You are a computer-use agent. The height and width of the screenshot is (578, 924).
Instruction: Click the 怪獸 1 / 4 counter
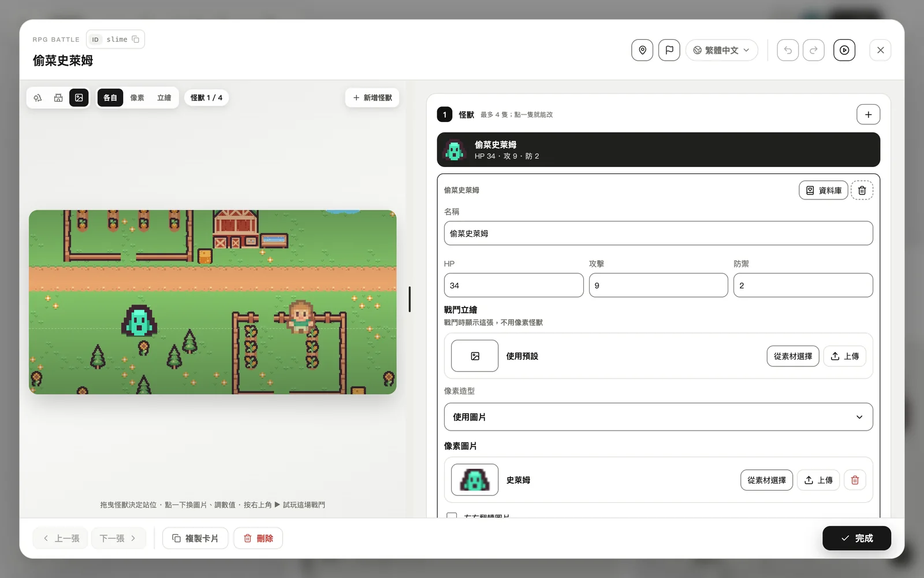coord(206,98)
